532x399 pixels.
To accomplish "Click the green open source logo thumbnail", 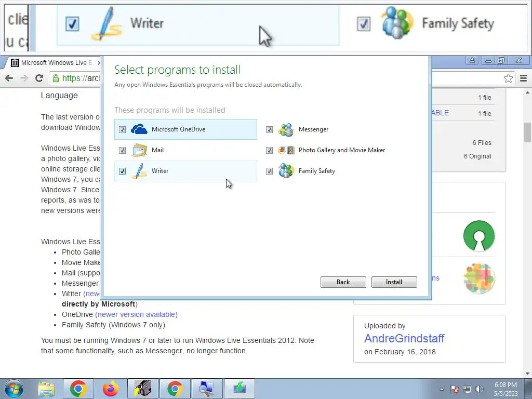I will click(x=478, y=236).
